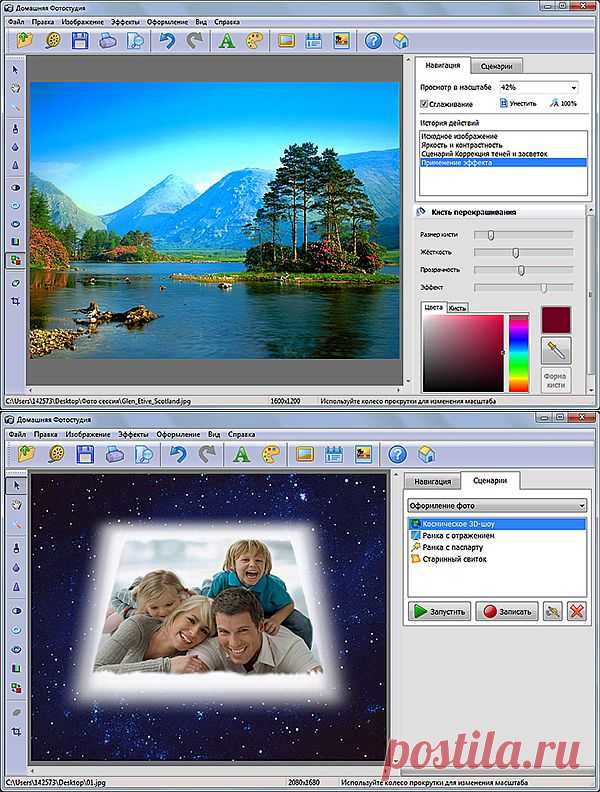Open the Изображение menu in the bottom window

coord(88,434)
